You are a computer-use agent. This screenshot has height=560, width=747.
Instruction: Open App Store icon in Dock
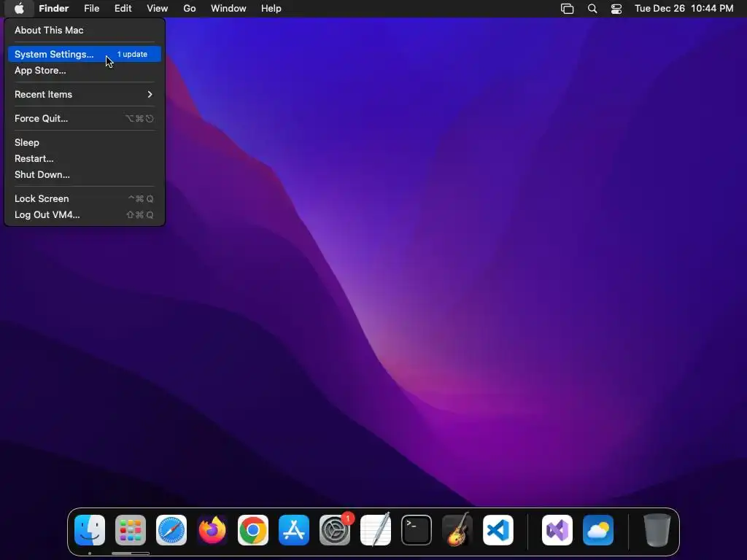294,530
